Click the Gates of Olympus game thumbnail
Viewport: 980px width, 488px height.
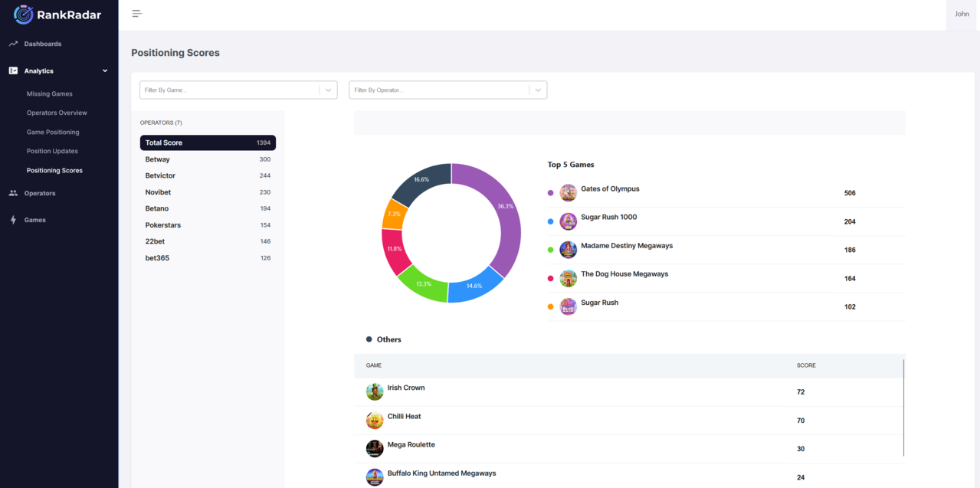(x=568, y=193)
